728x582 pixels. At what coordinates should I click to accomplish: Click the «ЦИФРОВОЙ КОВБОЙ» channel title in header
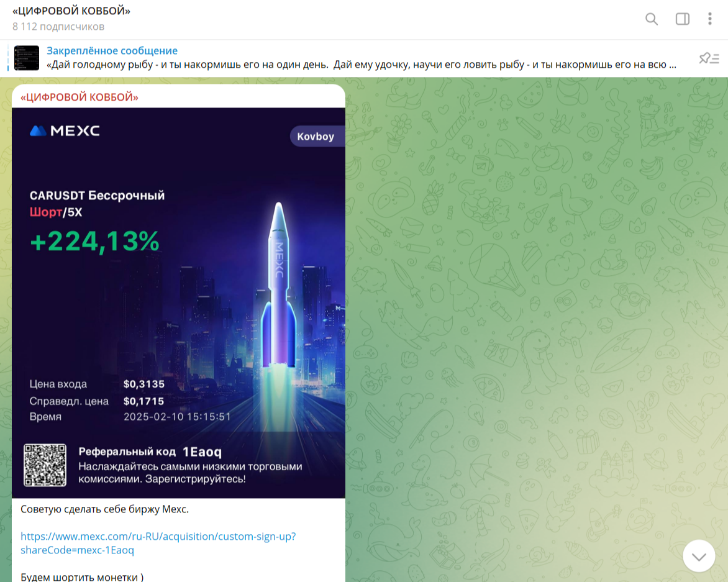(x=71, y=11)
